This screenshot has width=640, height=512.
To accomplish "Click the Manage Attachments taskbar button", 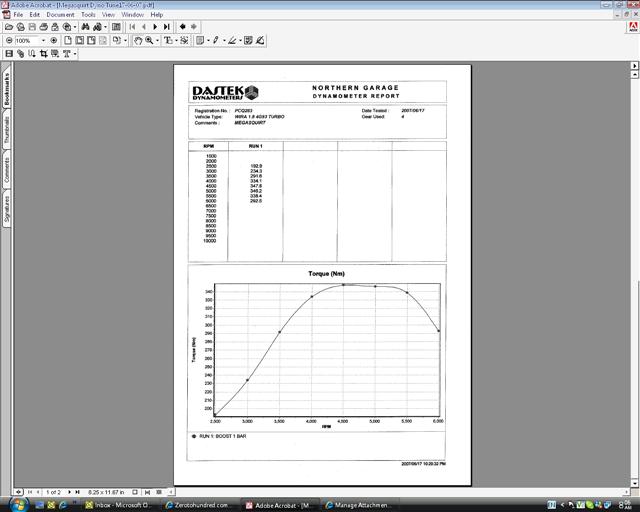I will pos(361,505).
